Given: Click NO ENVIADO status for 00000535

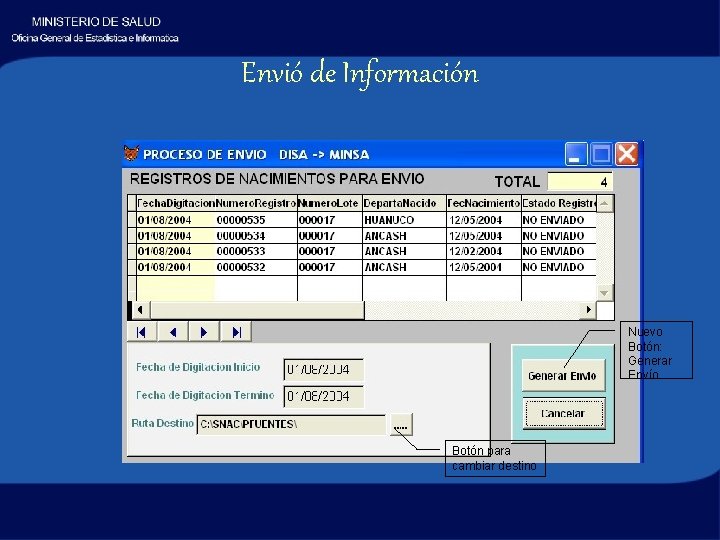Looking at the screenshot, I should [x=559, y=220].
